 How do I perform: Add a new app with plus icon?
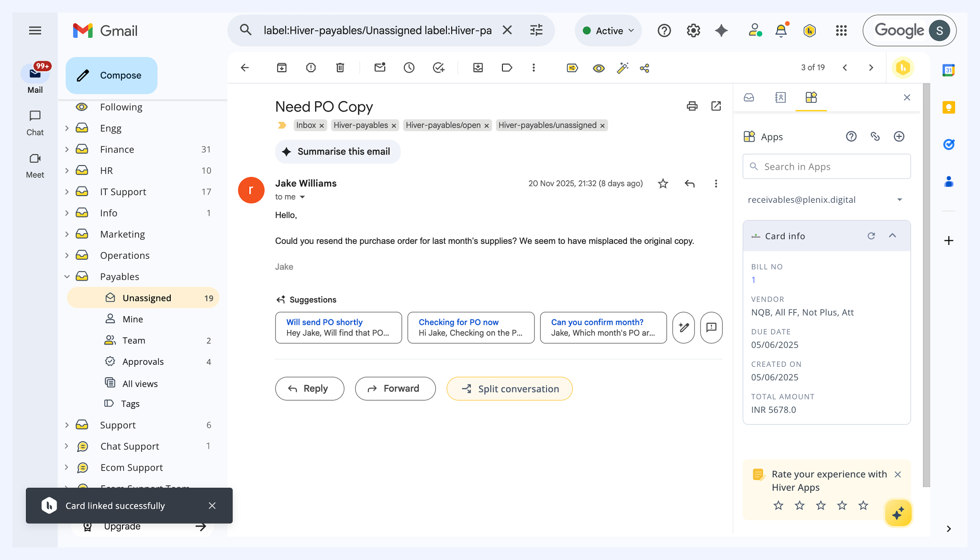(x=899, y=137)
